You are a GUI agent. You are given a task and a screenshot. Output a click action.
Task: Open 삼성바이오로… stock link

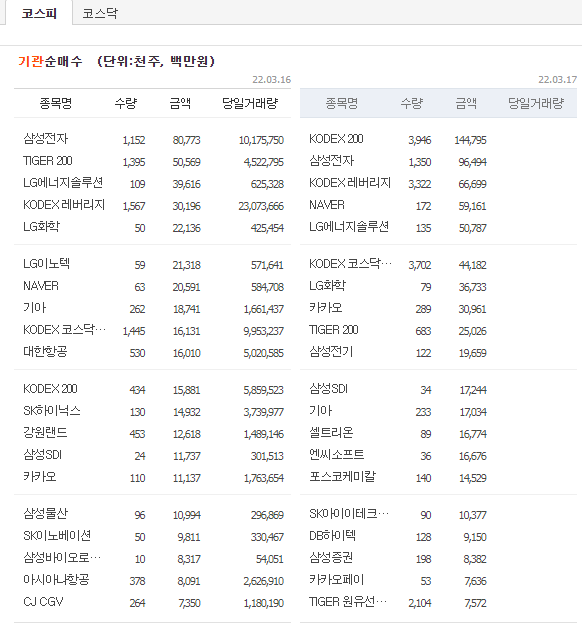click(62, 558)
